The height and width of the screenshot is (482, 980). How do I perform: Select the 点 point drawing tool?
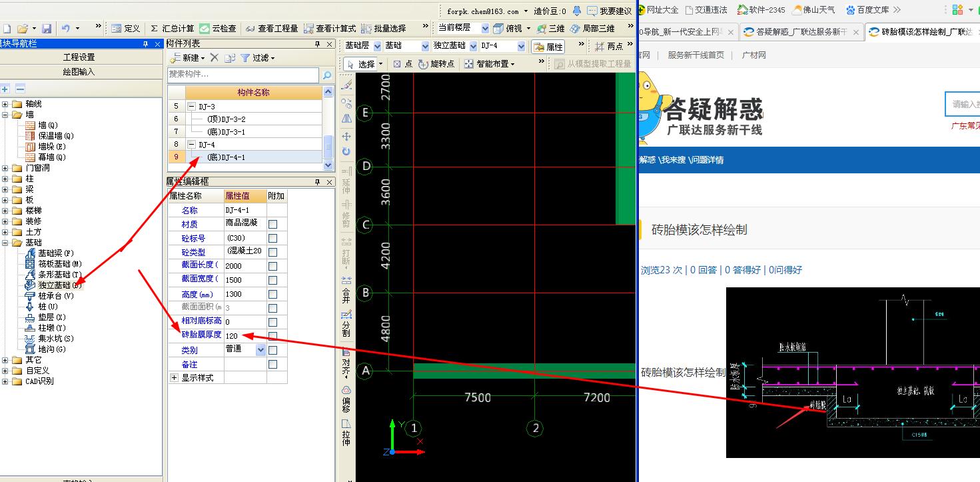403,64
